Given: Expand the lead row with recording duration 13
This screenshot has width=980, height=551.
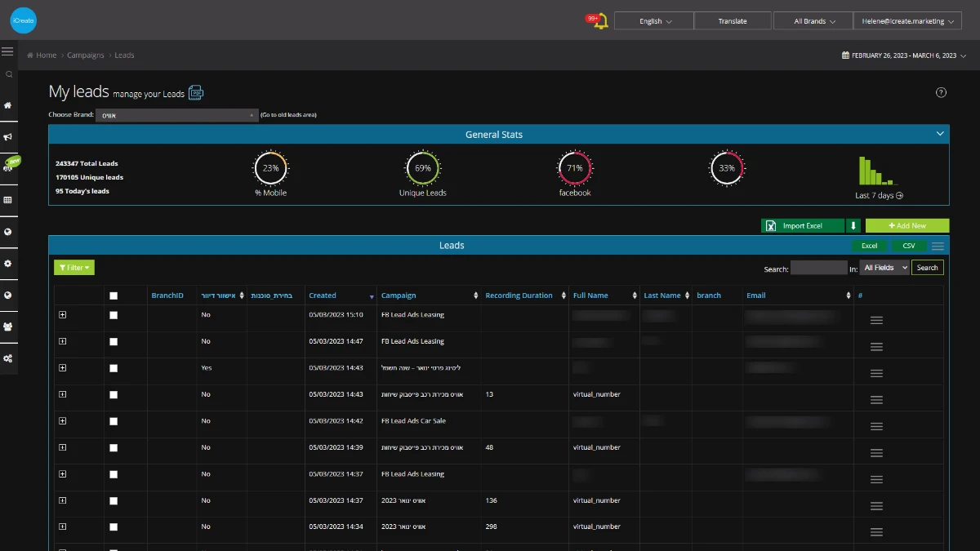Looking at the screenshot, I should click(x=63, y=394).
